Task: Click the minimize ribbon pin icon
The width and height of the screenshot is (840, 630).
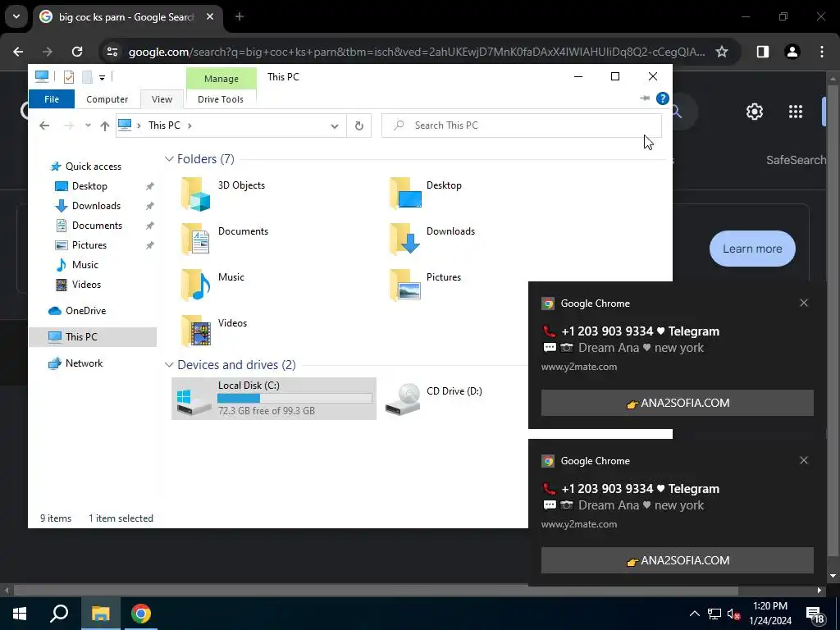Action: [645, 98]
